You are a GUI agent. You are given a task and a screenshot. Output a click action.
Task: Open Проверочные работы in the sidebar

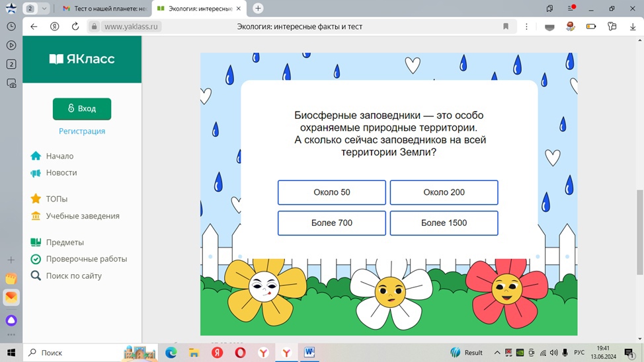[86, 259]
